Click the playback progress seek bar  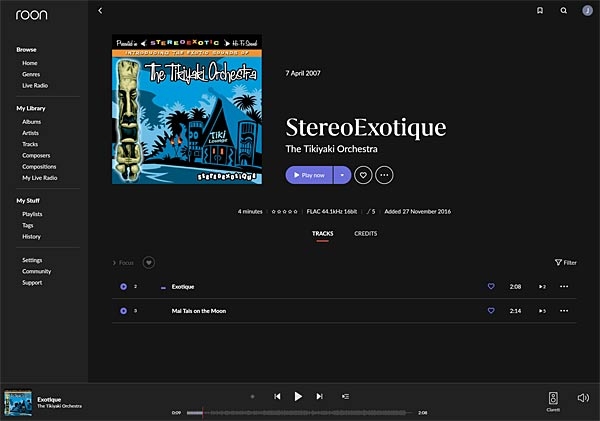pyautogui.click(x=298, y=412)
